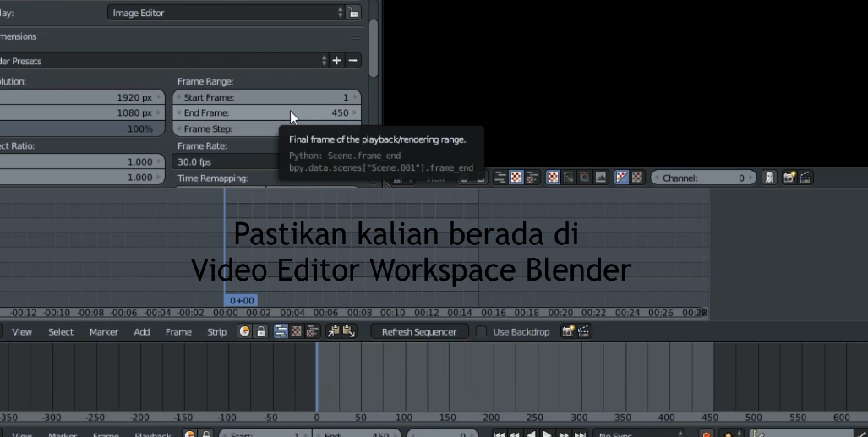Remove render preset with minus button
Viewport: 868px width, 437px height.
click(x=352, y=60)
